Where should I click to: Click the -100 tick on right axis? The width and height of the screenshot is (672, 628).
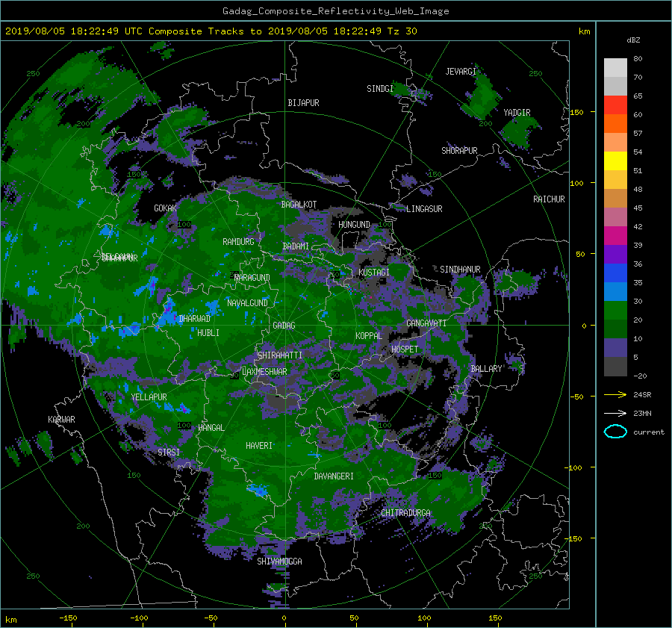point(575,467)
